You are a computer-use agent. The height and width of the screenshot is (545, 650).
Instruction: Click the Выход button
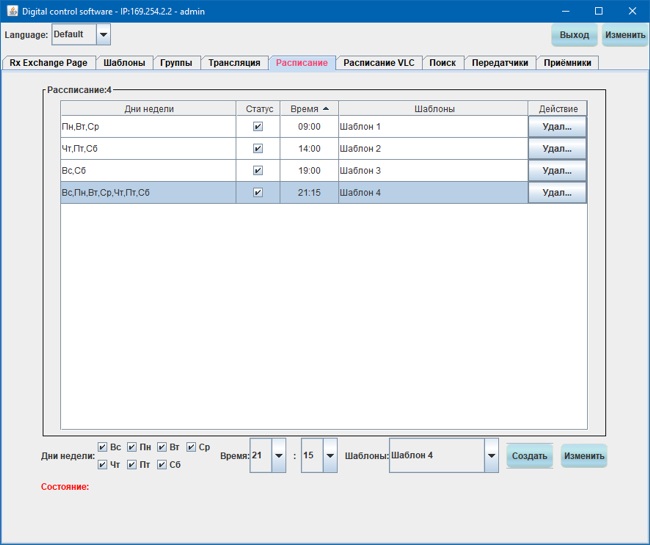[574, 35]
